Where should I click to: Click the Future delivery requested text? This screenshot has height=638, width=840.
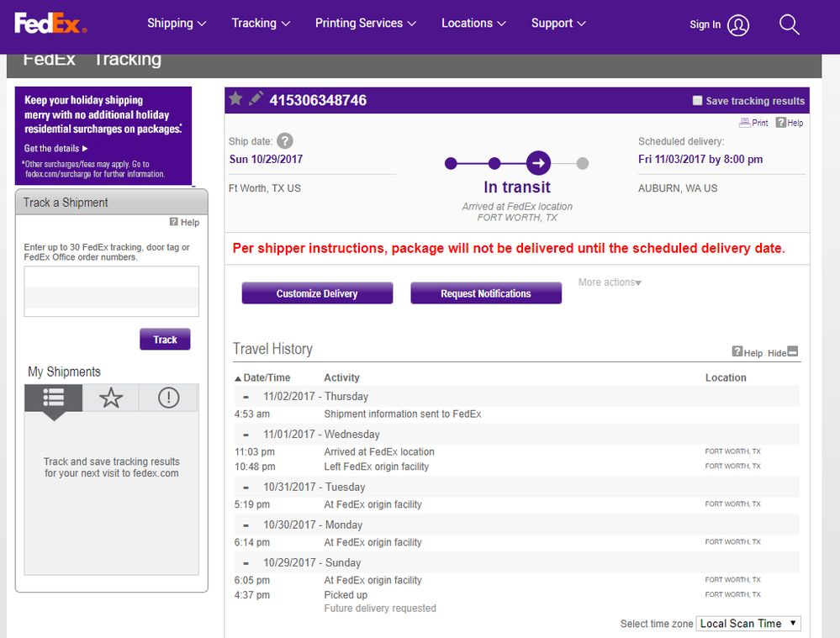click(x=380, y=608)
